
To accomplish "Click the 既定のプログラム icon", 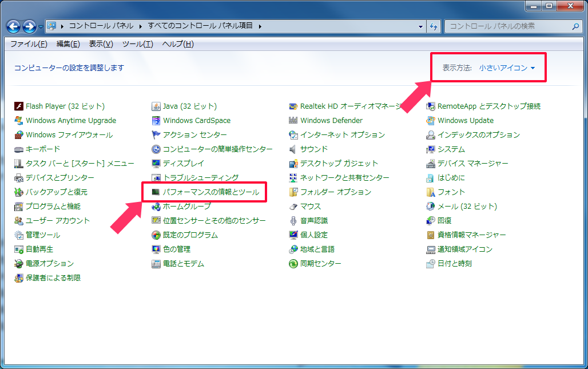I will tap(156, 235).
